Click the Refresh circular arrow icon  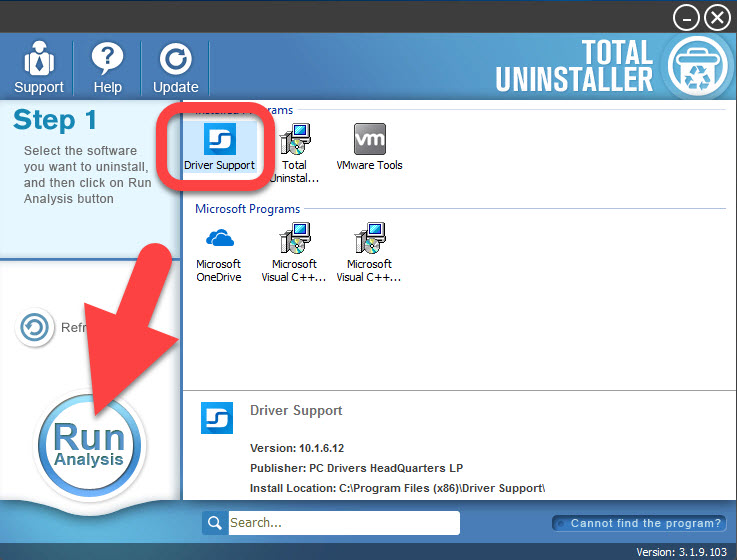(34, 327)
